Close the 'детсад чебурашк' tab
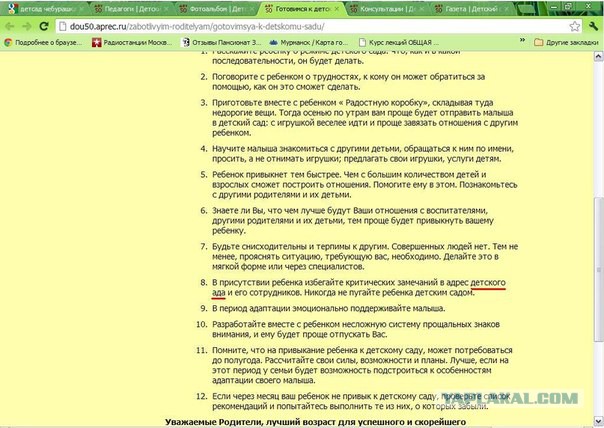604x428 pixels. pos(81,8)
